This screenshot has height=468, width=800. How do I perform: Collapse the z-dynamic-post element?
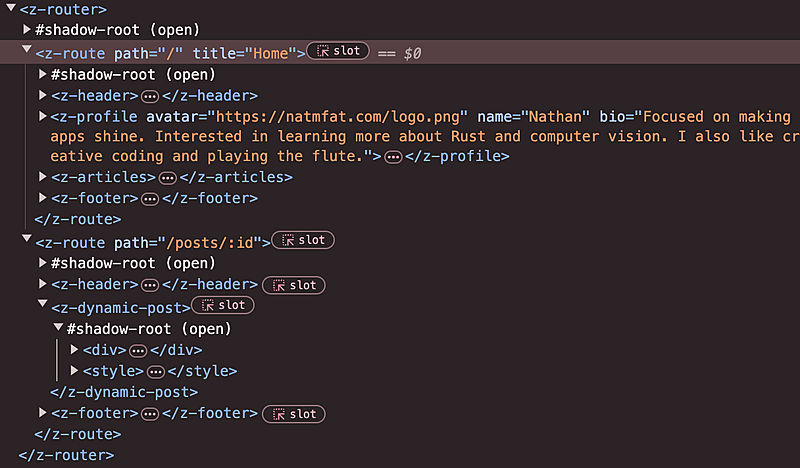coord(43,305)
